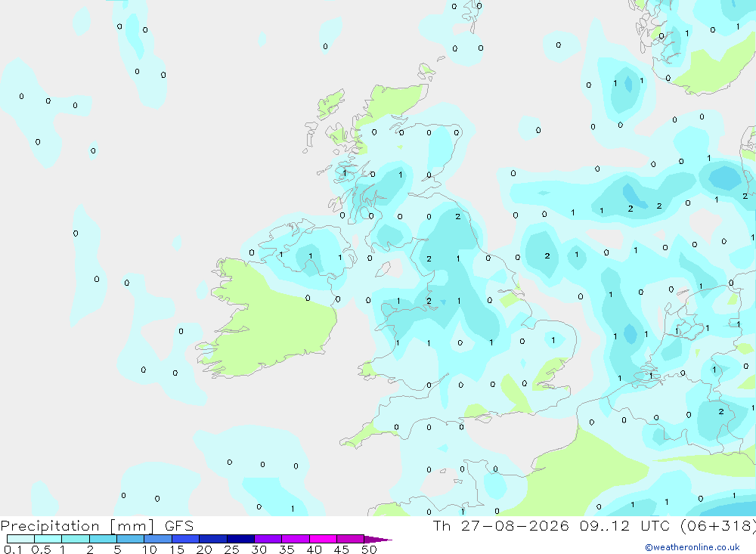The height and width of the screenshot is (554, 756).
Task: Click the '30' legend value
Action: click(x=259, y=549)
